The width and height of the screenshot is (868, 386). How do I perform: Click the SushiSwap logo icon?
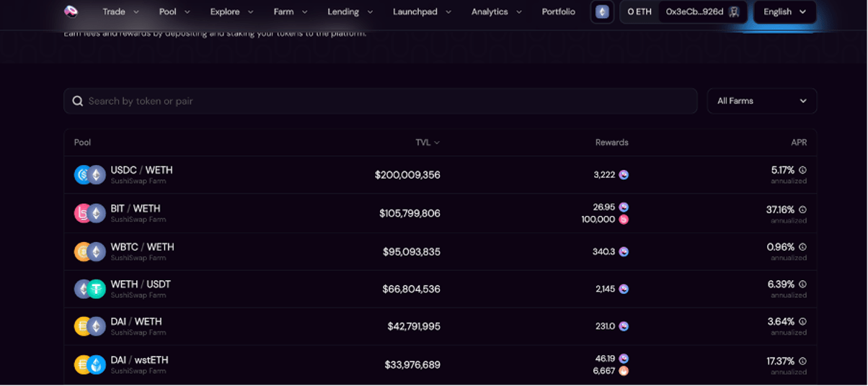point(71,12)
